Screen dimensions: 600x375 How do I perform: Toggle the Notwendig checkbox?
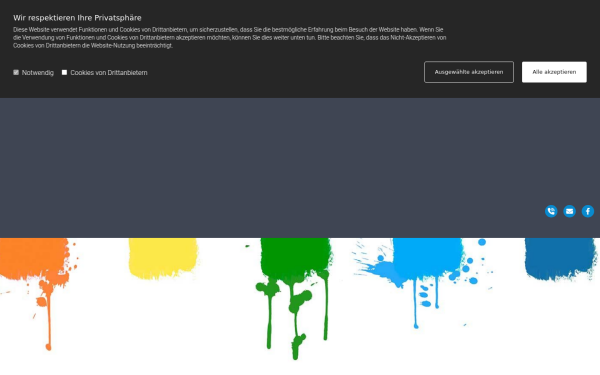tap(16, 72)
